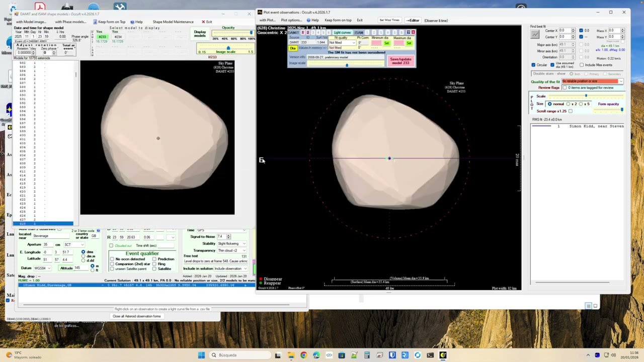Image resolution: width=644 pixels, height=362 pixels.
Task: Enable Include Miss events checkbox
Action: pyautogui.click(x=582, y=65)
